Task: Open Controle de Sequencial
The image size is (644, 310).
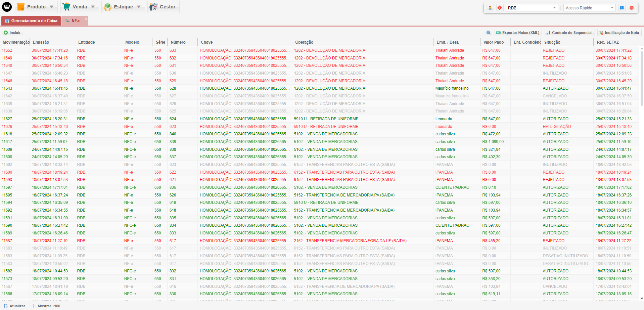Action: 569,33
